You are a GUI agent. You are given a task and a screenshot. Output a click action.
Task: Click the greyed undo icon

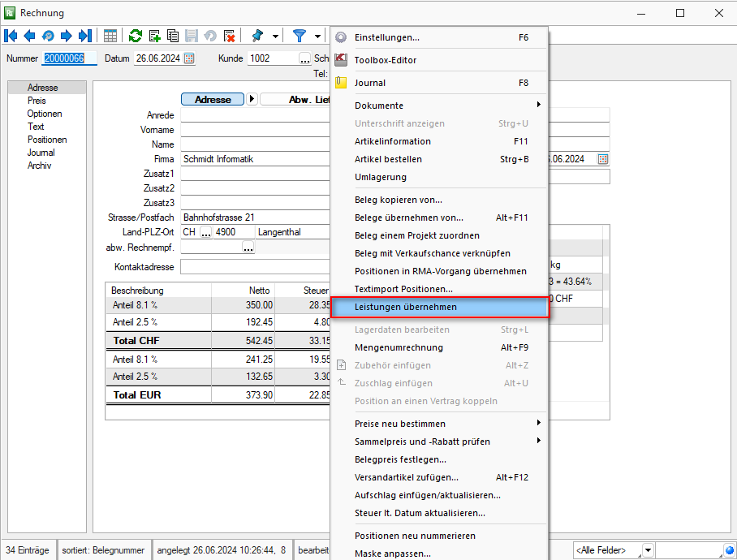coord(210,36)
